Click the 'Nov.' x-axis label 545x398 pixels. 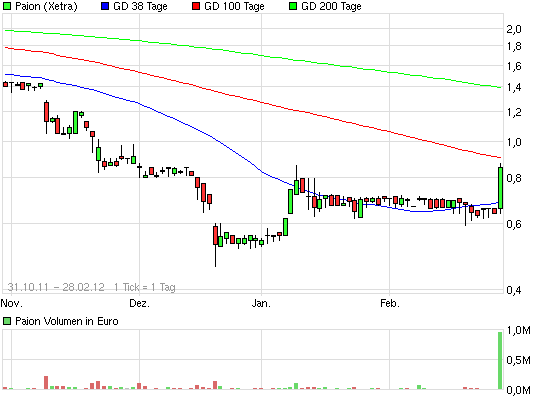(11, 303)
